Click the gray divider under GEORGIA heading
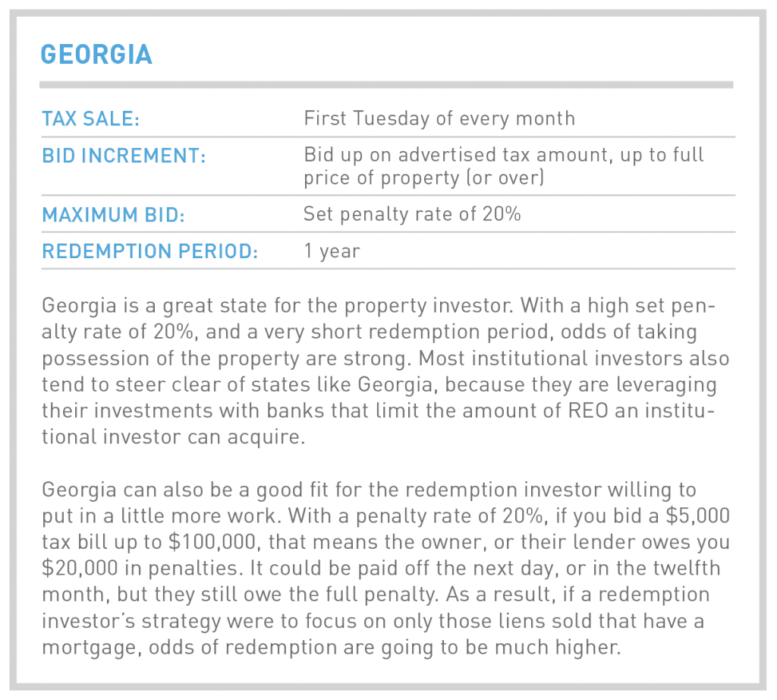 point(386,85)
